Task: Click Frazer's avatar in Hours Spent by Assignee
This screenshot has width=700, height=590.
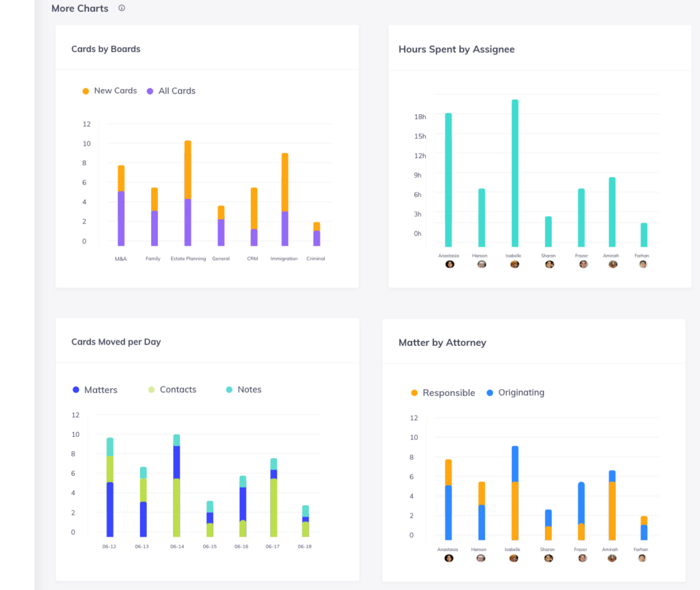Action: 583,264
